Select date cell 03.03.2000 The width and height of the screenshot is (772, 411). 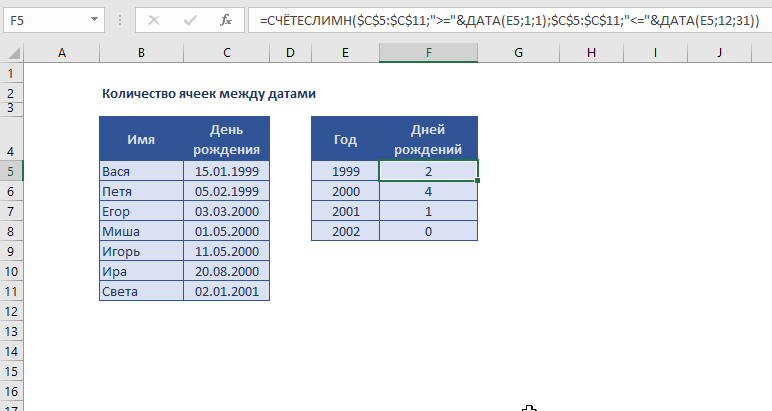(226, 212)
